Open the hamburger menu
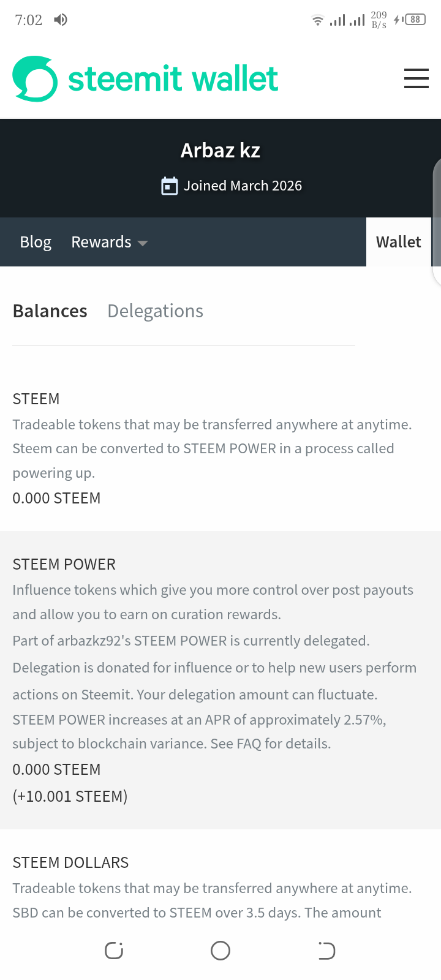This screenshot has width=441, height=980. tap(417, 78)
